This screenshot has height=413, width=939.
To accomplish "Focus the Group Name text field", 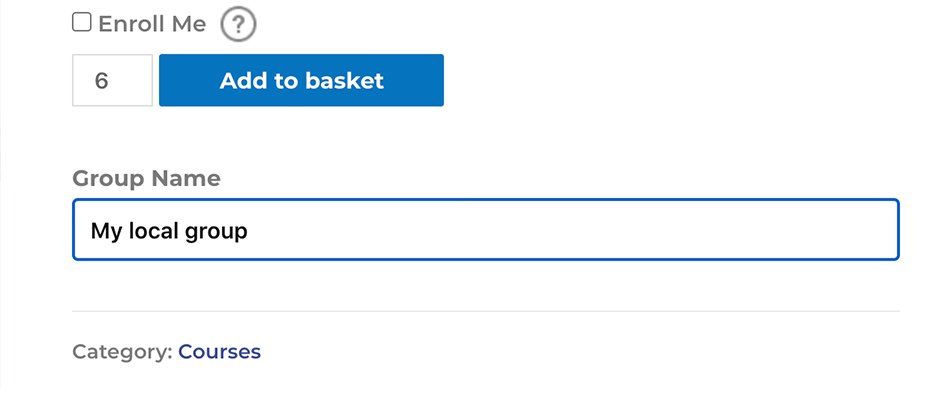I will [485, 231].
